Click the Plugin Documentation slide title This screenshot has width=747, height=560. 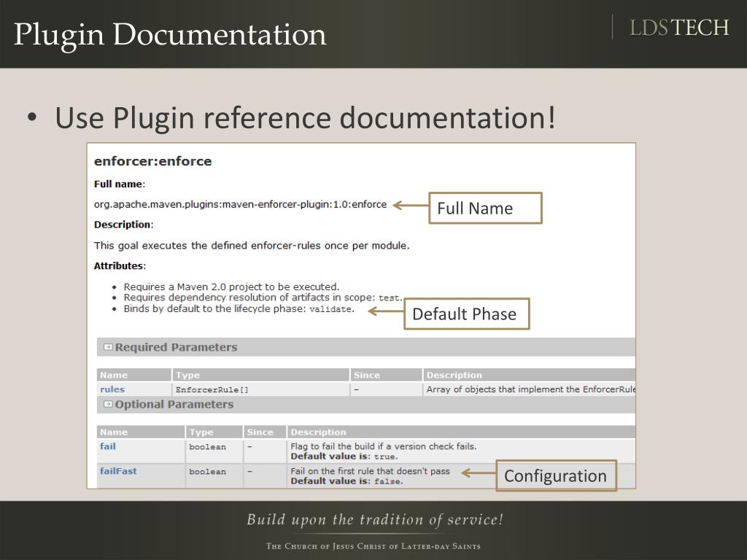click(170, 34)
